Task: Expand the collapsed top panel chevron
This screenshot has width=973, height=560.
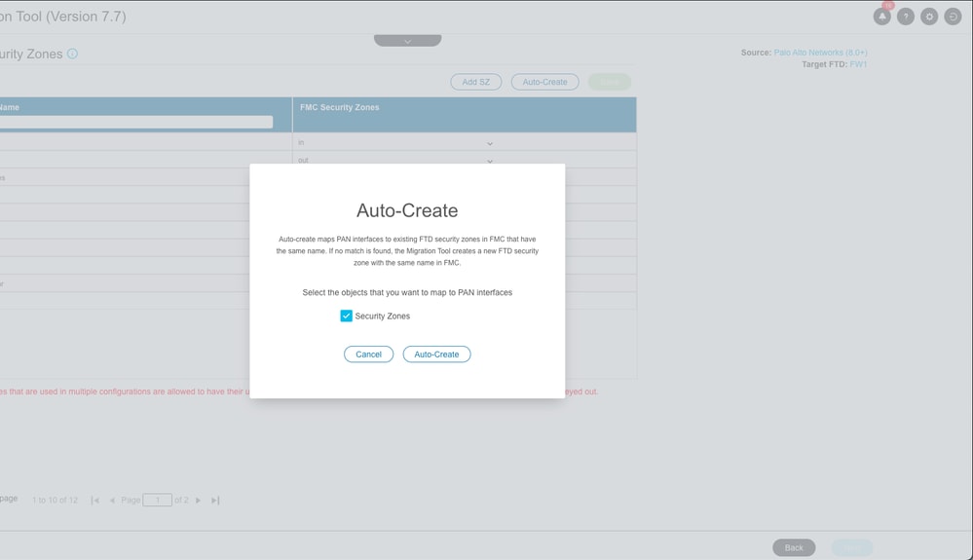Action: [x=408, y=40]
